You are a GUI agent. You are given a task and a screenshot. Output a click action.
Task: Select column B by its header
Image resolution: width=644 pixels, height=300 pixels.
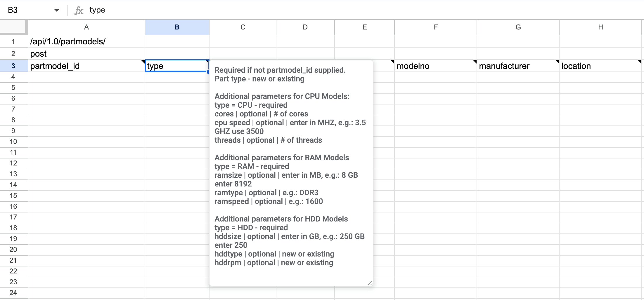click(x=177, y=27)
